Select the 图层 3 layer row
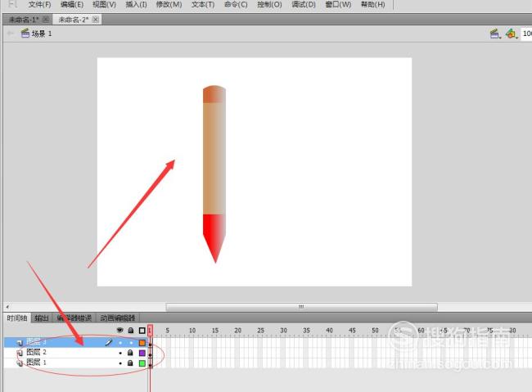Image resolution: width=532 pixels, height=392 pixels. tap(76, 342)
